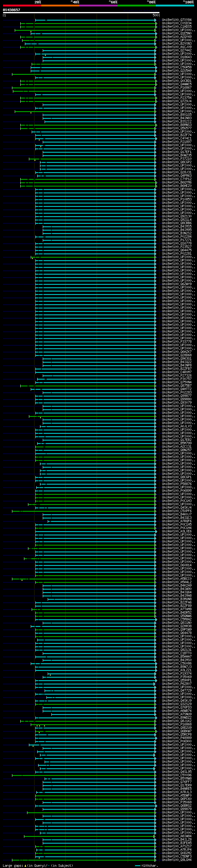
Task: Pick the UniRef100_Q4WWC5 entry
Action: [177, 84]
